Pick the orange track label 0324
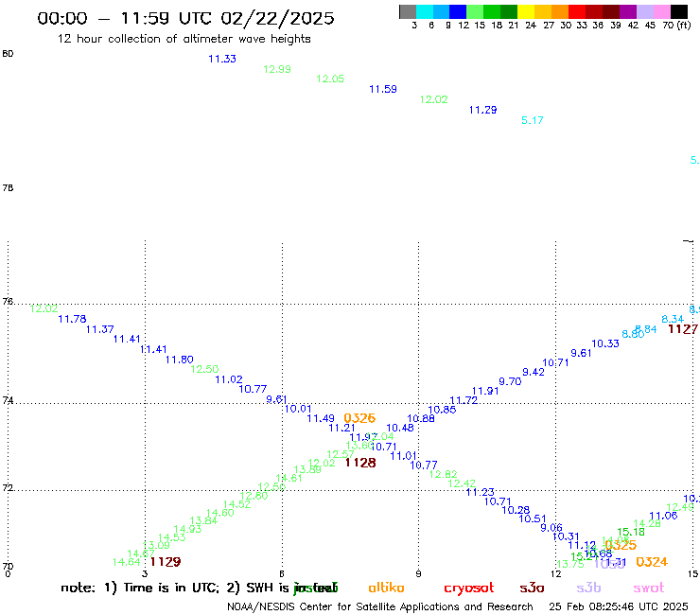This screenshot has height=615, width=700. 652,562
